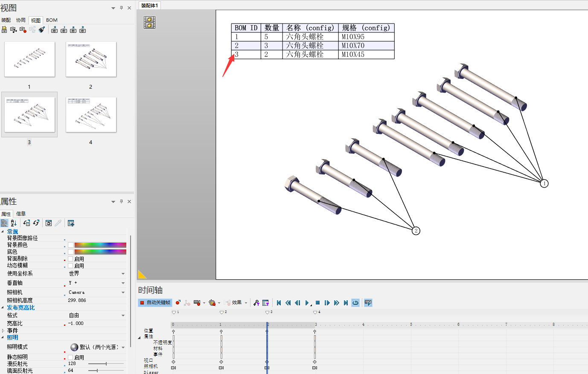The height and width of the screenshot is (374, 588).
Task: Go to previous view camera icon
Action: (x=55, y=30)
